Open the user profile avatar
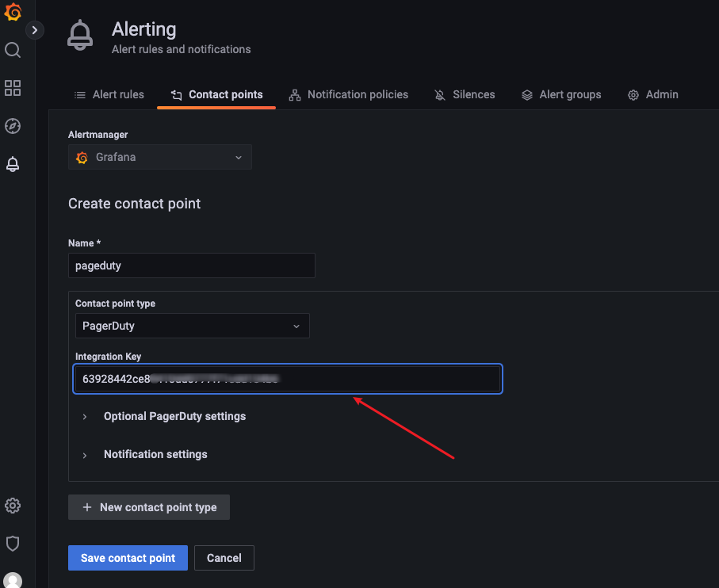The height and width of the screenshot is (588, 719). coord(13,580)
